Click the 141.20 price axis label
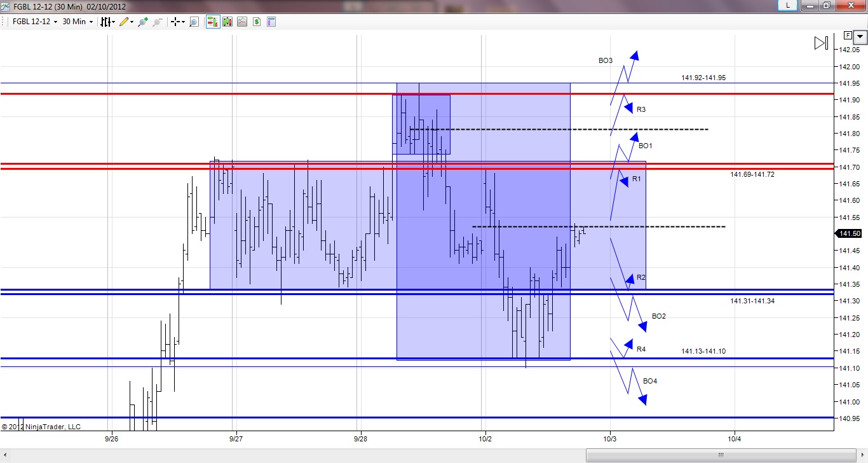868x463 pixels. tap(850, 335)
